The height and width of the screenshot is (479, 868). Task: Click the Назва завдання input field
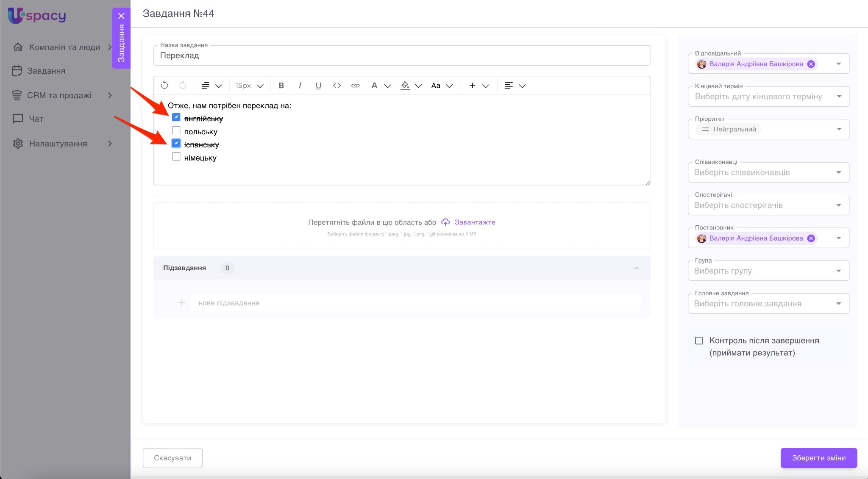point(401,55)
